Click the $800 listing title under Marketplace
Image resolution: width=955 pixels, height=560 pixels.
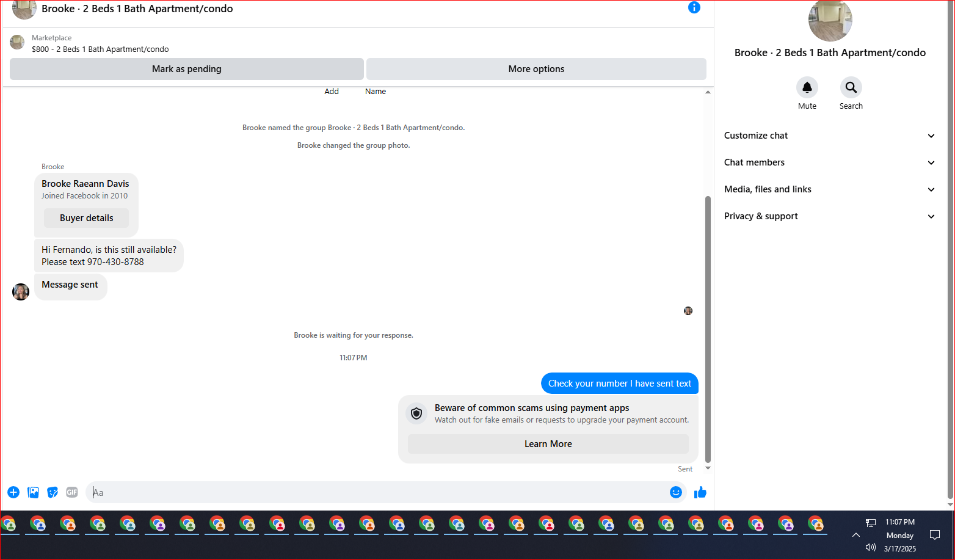tap(100, 49)
